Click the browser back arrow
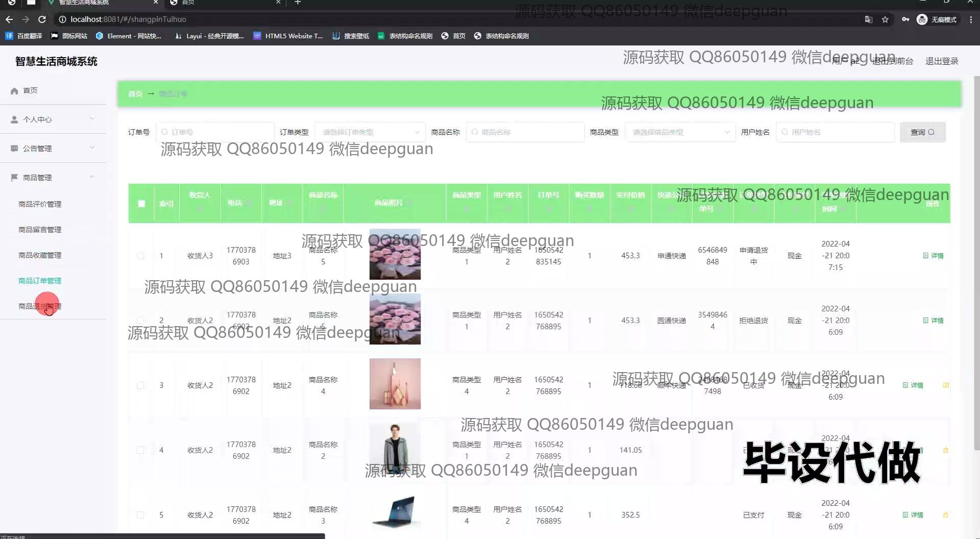Screen dimensions: 980x539 9,19
